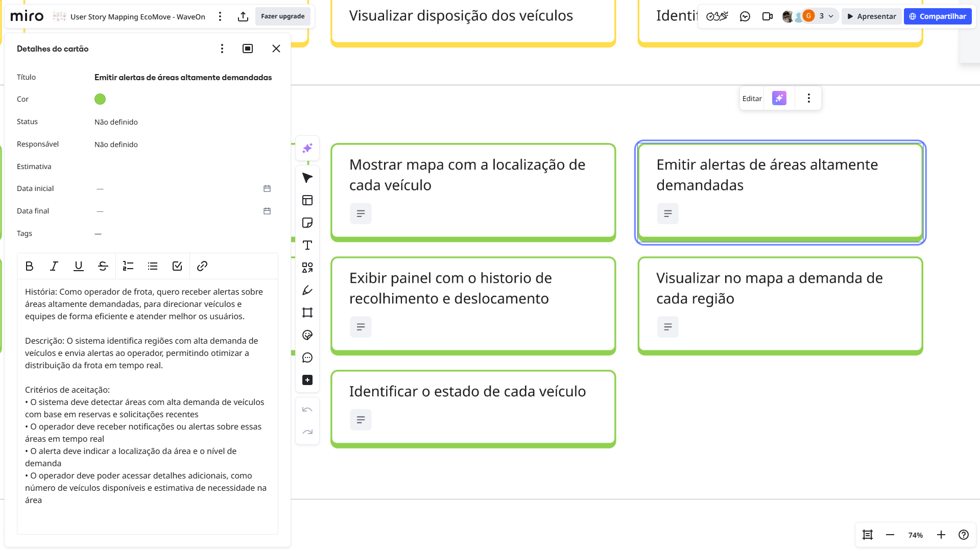Click the Fazer upgrade button
The image size is (980, 551).
(x=282, y=16)
